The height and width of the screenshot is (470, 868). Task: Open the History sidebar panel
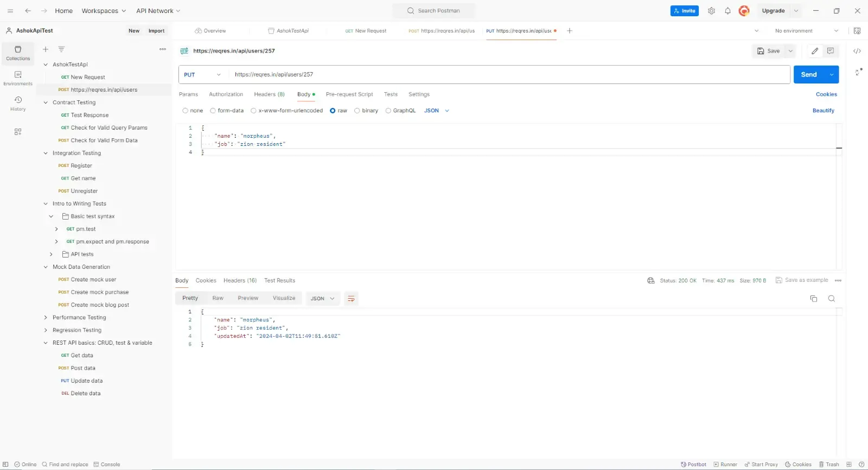pyautogui.click(x=18, y=103)
